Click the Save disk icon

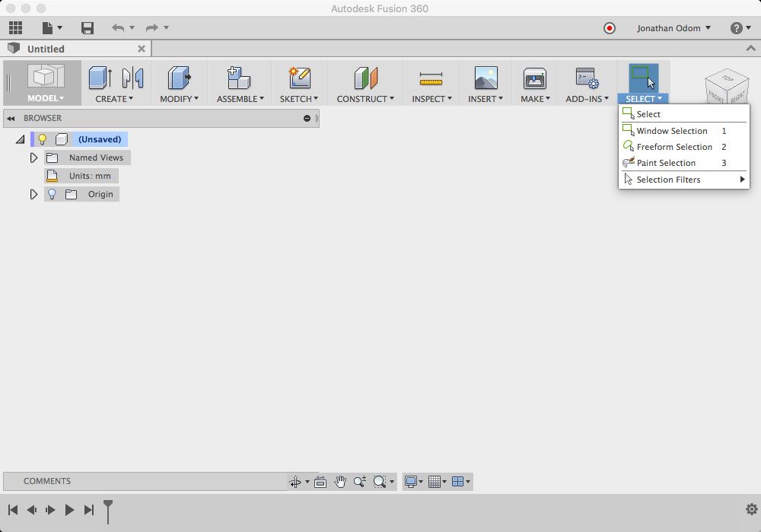coord(88,28)
